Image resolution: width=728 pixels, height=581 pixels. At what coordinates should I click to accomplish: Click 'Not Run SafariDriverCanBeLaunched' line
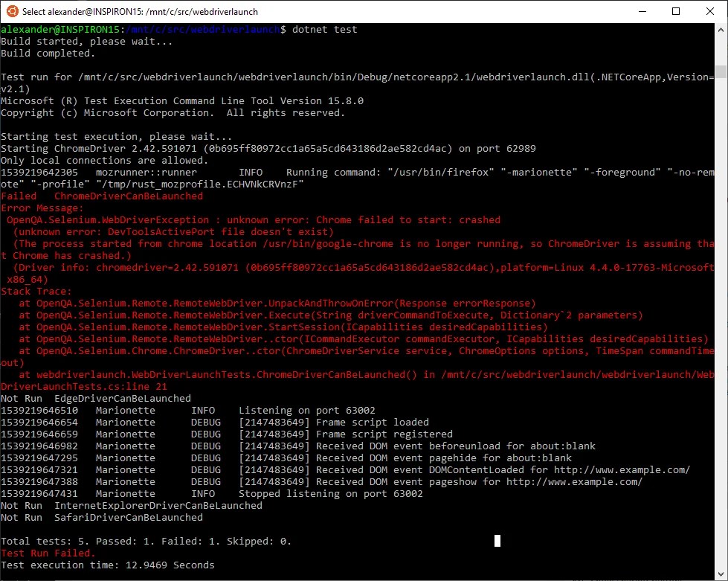(x=102, y=517)
